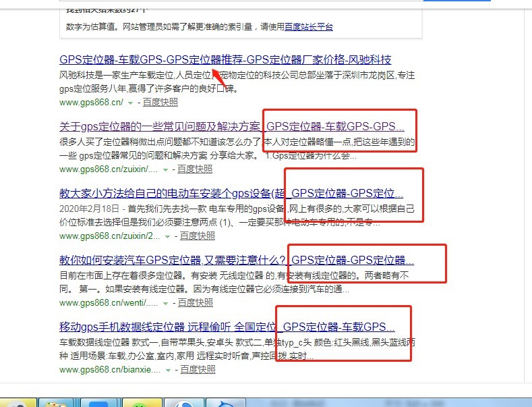This screenshot has width=532, height=407.
Task: Open 百度快照 next to www.gps868.cn/wenti/.....
Action: [196, 302]
